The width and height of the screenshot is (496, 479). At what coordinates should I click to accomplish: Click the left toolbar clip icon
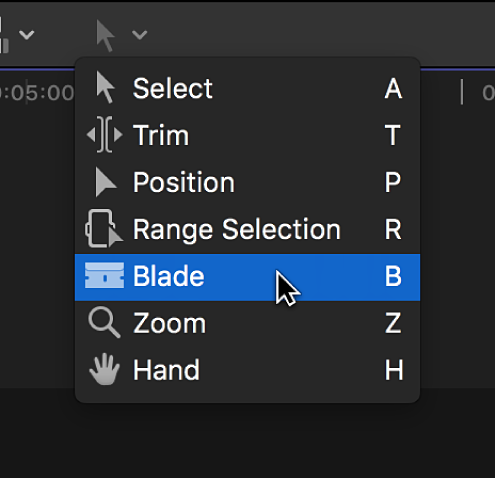coord(4,35)
